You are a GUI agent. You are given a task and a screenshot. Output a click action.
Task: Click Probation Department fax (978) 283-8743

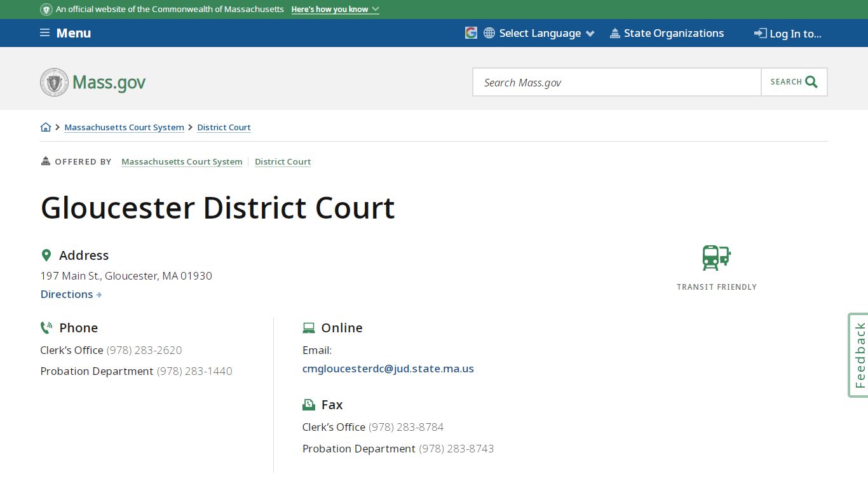456,449
